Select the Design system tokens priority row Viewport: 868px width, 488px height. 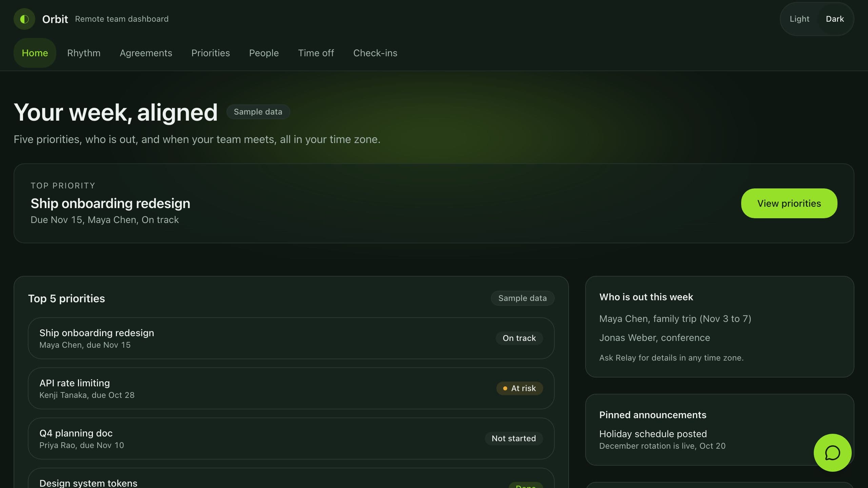pyautogui.click(x=291, y=479)
